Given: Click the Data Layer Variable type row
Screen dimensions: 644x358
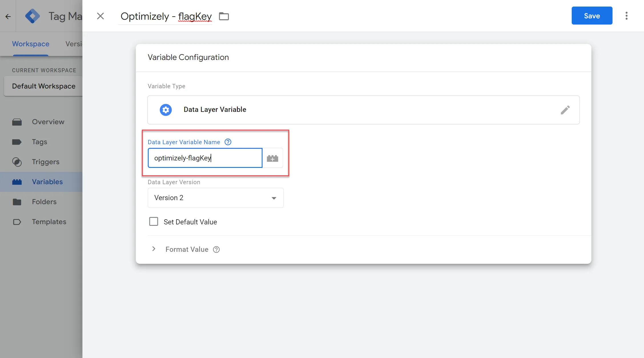Looking at the screenshot, I should [x=363, y=110].
